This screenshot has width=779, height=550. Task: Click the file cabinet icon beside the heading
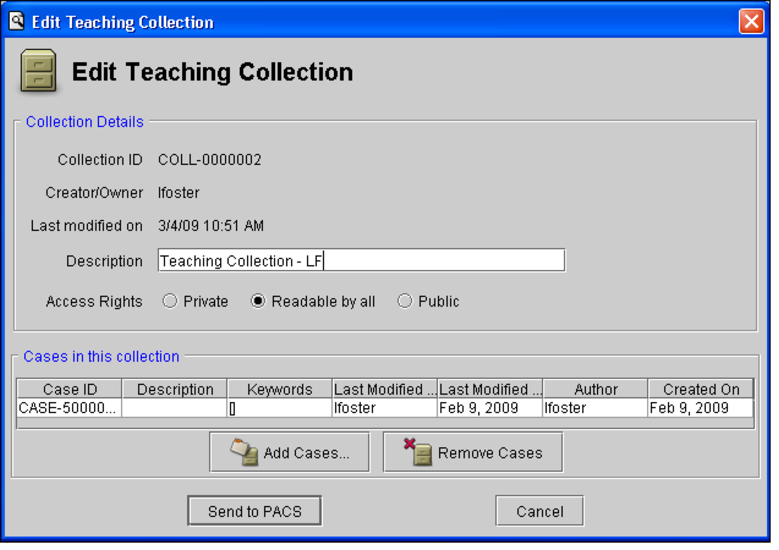(x=38, y=73)
